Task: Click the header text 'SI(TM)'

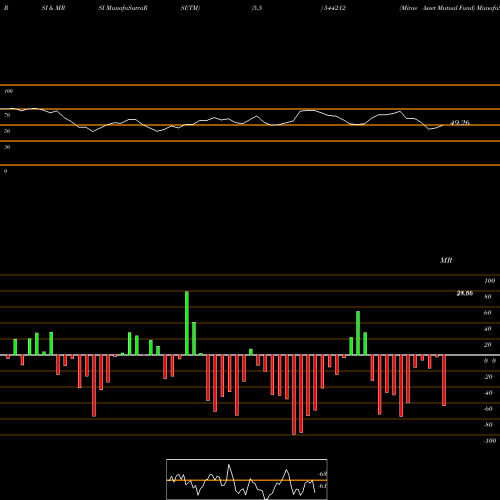Action: click(190, 8)
